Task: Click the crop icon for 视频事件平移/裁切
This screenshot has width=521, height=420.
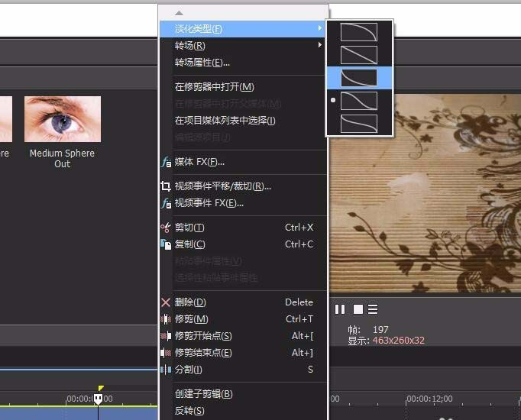Action: pyautogui.click(x=166, y=186)
